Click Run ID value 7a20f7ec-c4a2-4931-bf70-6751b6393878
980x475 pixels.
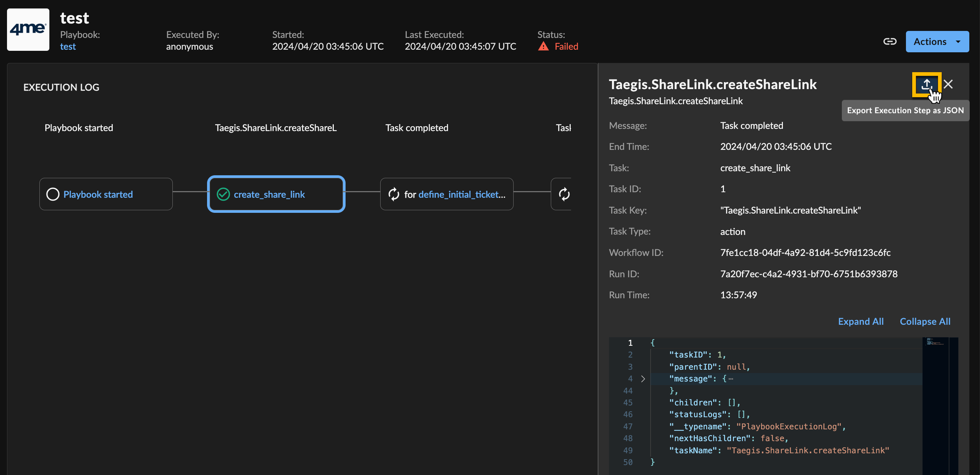809,274
